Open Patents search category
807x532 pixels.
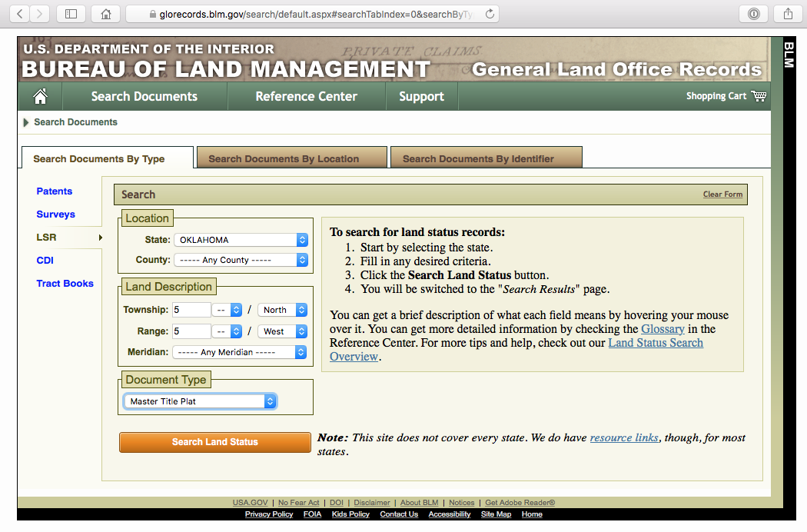[x=54, y=191]
